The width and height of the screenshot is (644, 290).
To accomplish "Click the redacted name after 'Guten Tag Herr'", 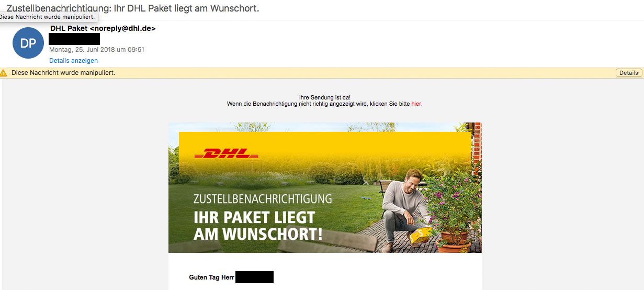I will coord(254,277).
